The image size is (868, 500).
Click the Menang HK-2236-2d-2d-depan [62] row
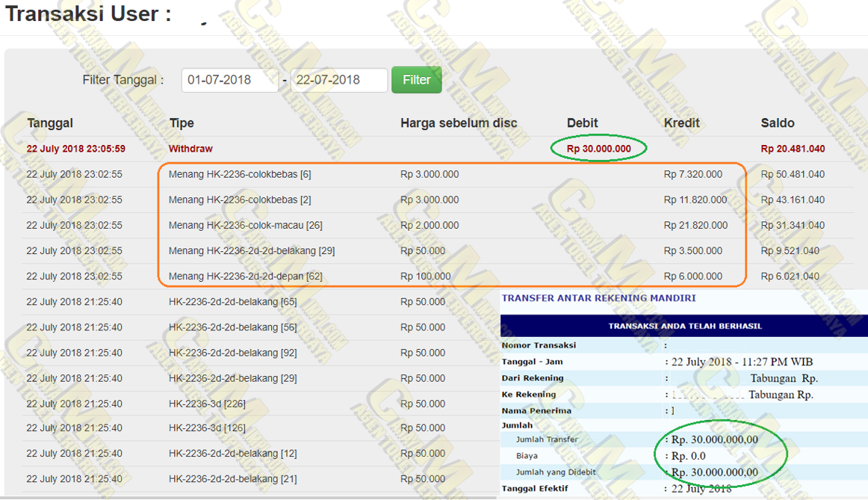[245, 277]
